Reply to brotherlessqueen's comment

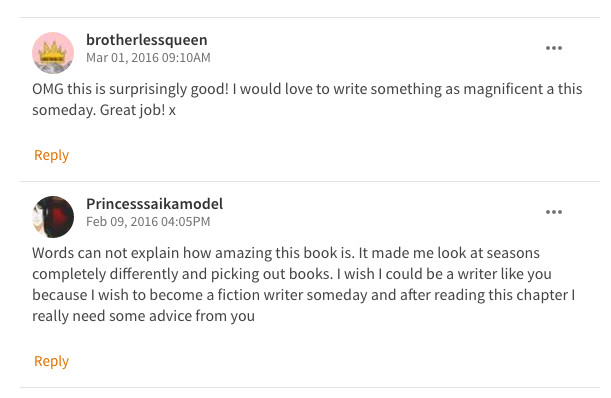(x=51, y=156)
